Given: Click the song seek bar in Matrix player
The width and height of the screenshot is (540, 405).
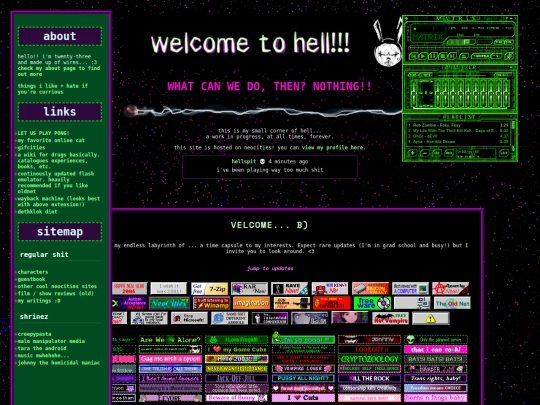Looking at the screenshot, I should (x=461, y=48).
